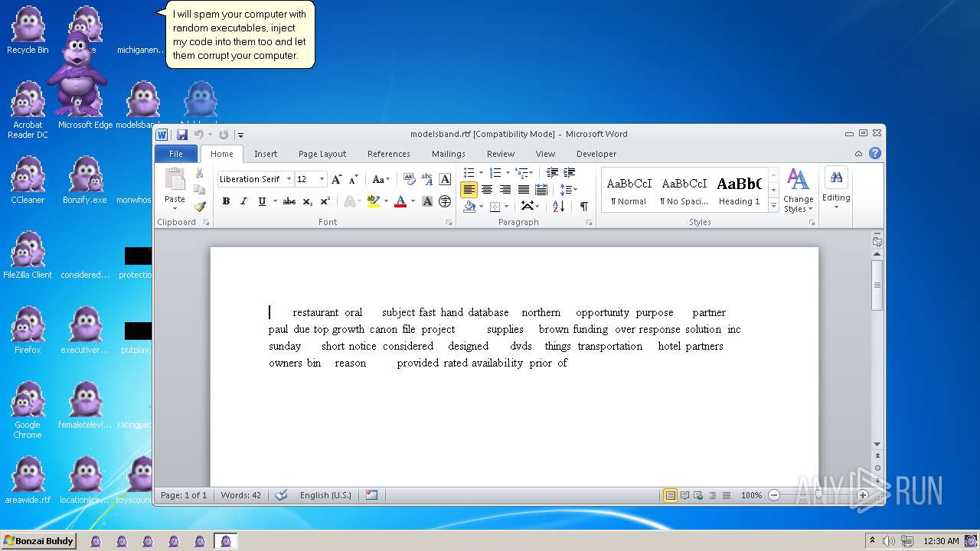The height and width of the screenshot is (551, 980).
Task: Toggle Character Shading button
Action: click(427, 201)
